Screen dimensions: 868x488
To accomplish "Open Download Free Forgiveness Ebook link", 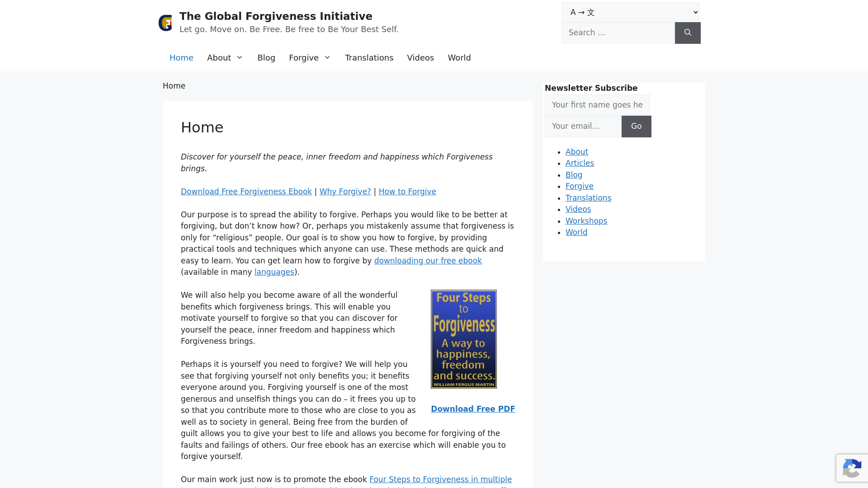I will tap(246, 192).
